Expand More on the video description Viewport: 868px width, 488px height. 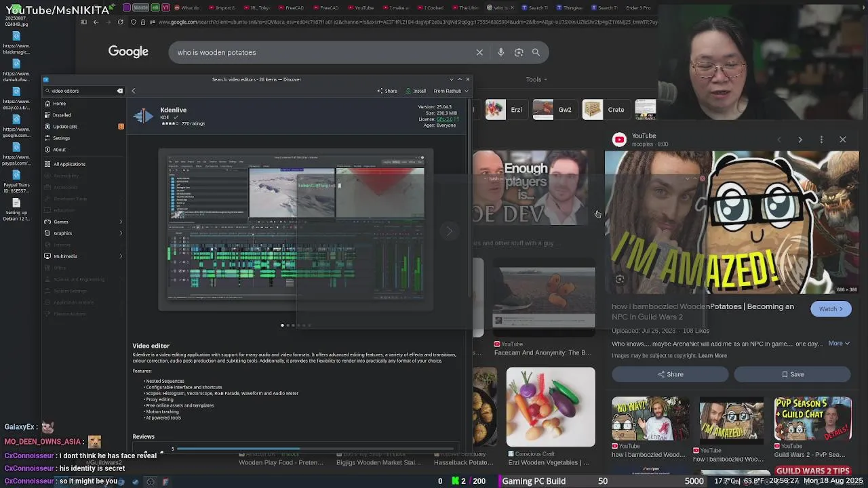pos(839,344)
